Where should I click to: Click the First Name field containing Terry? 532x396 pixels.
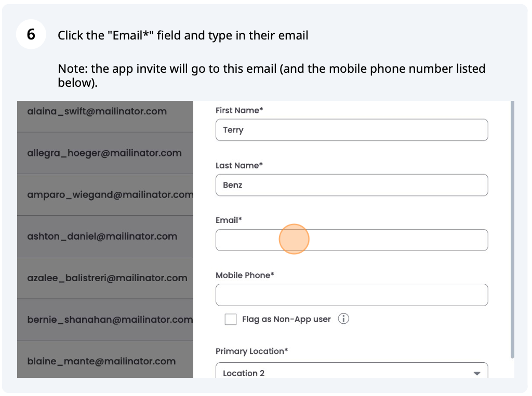[351, 130]
